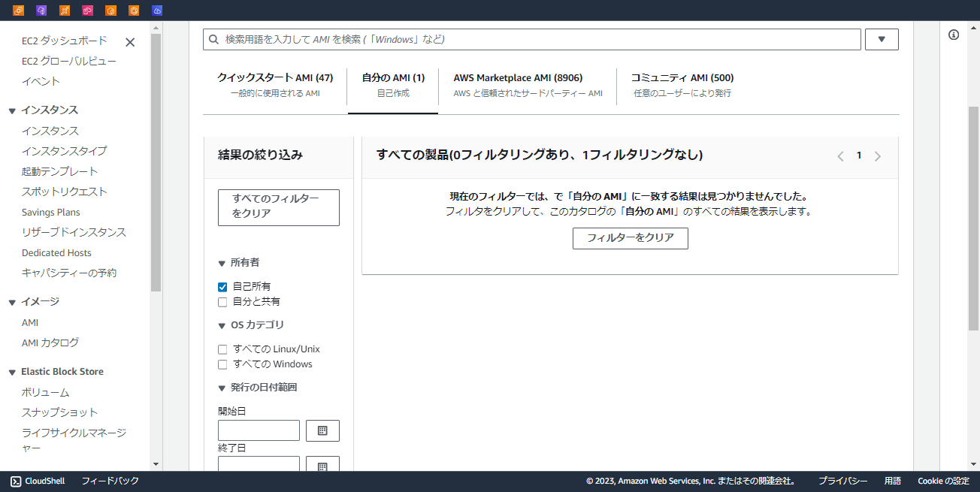The width and height of the screenshot is (980, 492).
Task: Open キャパシティーの予約 in sidebar
Action: 69,273
